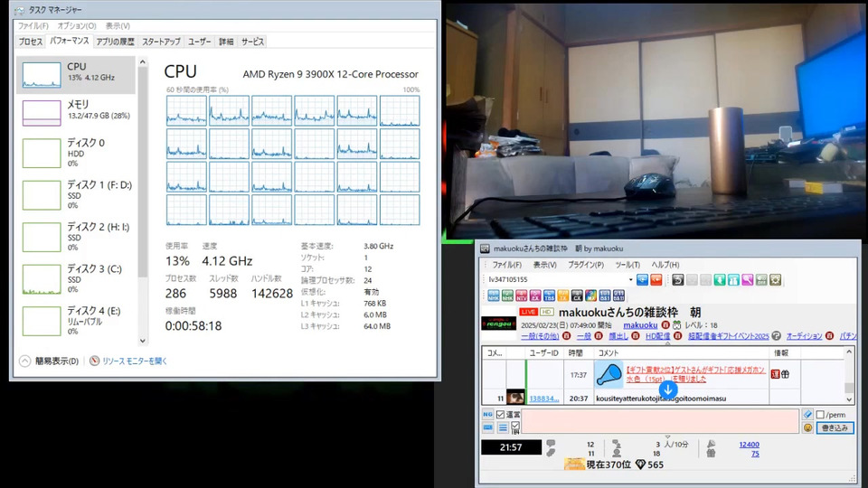Click the blue eraser icon beside /perm
Screen dimensions: 868x488
807,415
